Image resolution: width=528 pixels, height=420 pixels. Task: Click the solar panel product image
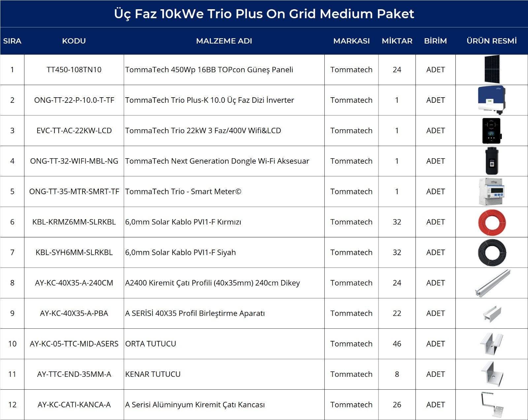pos(492,69)
